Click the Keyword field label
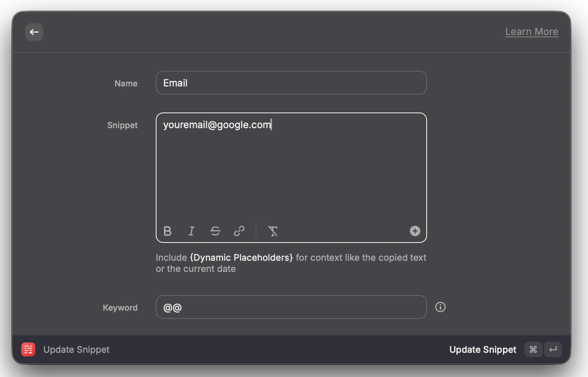Image resolution: width=588 pixels, height=377 pixels. (x=120, y=308)
